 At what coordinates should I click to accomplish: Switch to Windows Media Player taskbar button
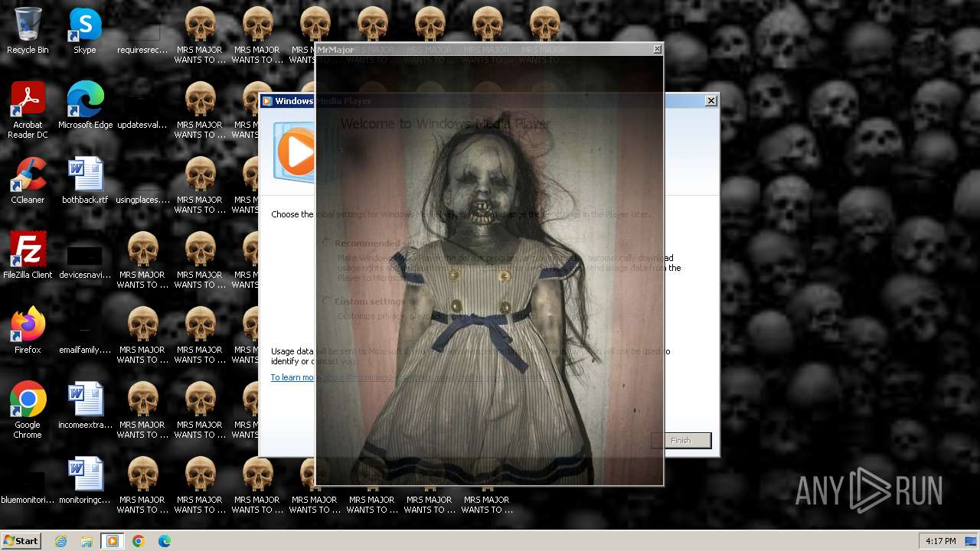(x=113, y=541)
